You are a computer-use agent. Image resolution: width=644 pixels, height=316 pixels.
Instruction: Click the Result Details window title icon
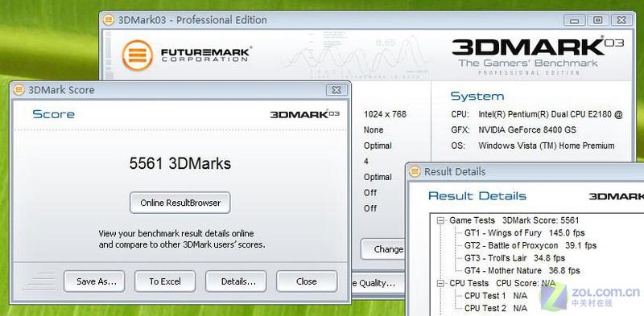415,171
